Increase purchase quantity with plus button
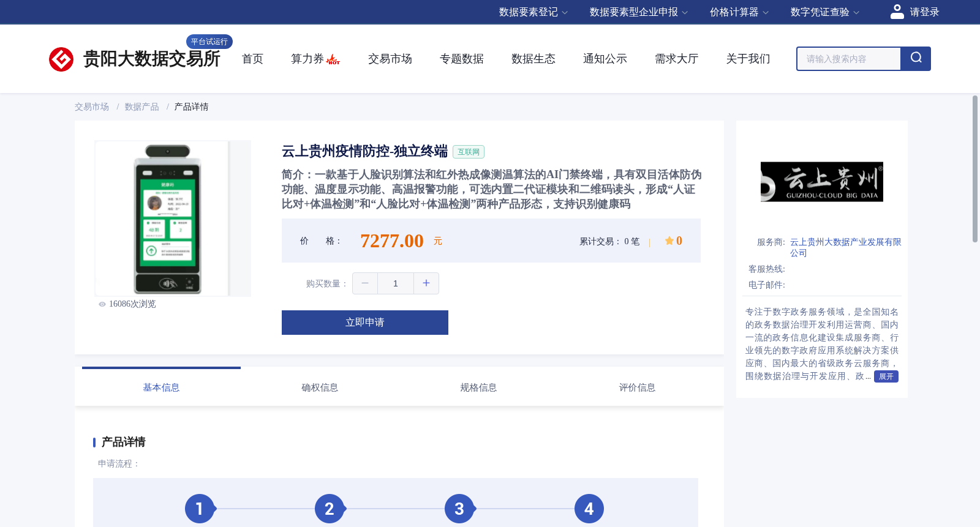 [x=426, y=283]
